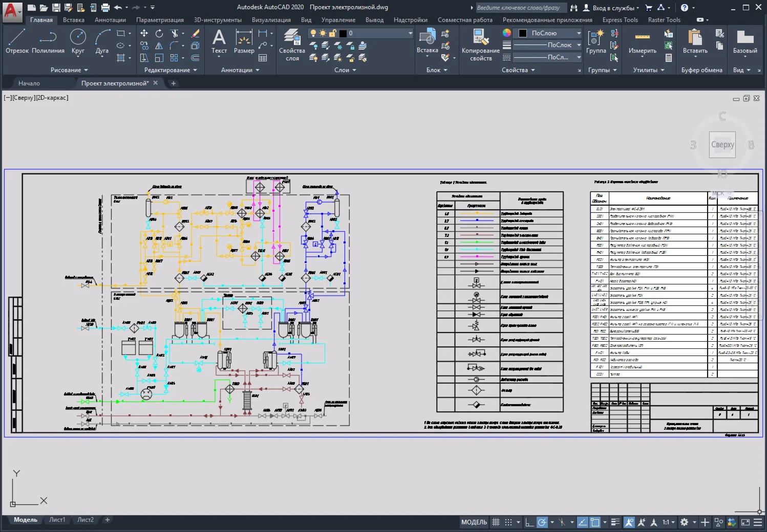Click the Save icon in quick access toolbar
Viewport: 767px width, 532px height.
(56, 8)
